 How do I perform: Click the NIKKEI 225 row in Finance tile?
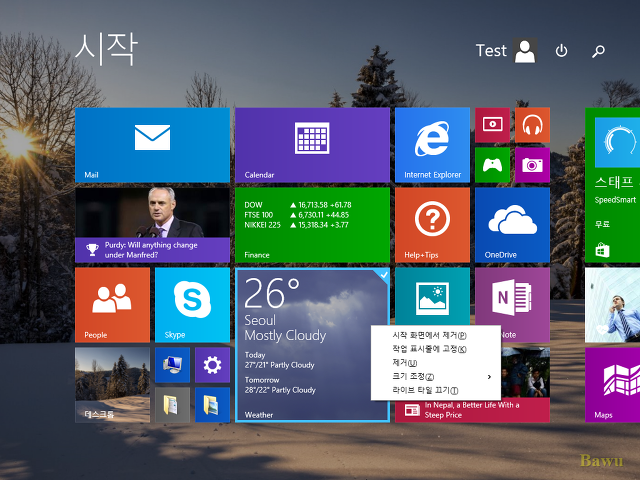pos(297,225)
